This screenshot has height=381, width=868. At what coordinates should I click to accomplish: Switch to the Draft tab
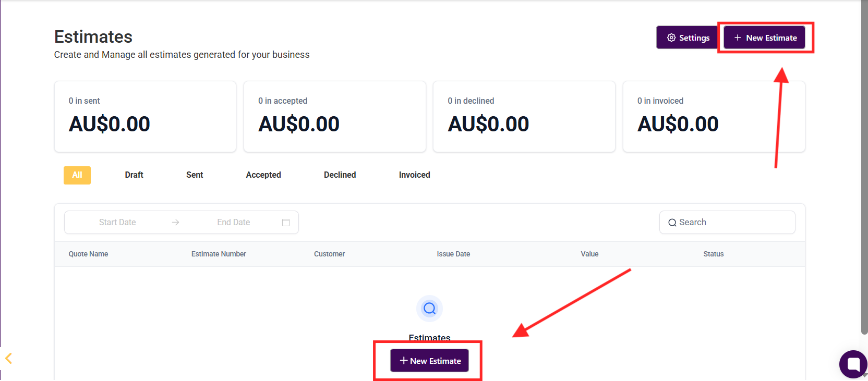pos(134,175)
